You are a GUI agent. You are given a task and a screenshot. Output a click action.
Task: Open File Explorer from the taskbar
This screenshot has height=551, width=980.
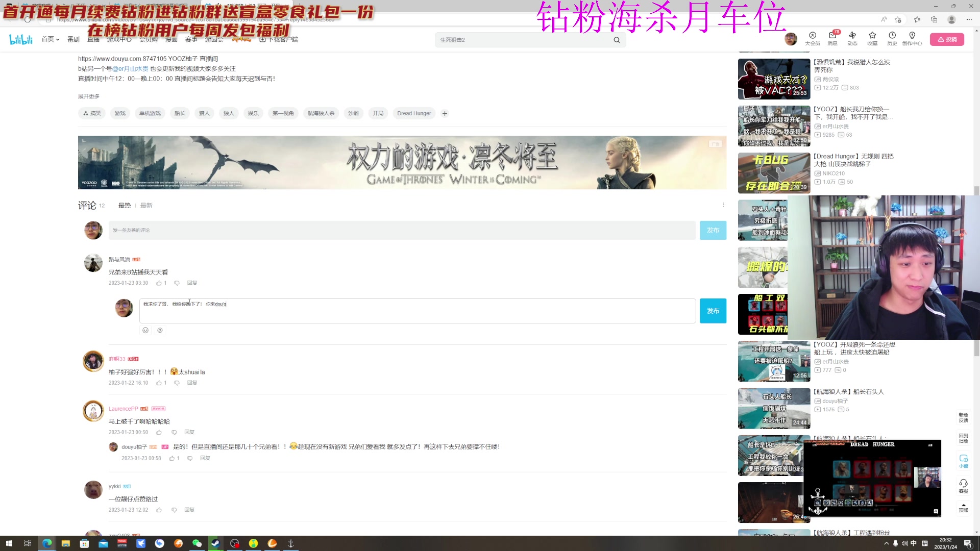pyautogui.click(x=65, y=543)
